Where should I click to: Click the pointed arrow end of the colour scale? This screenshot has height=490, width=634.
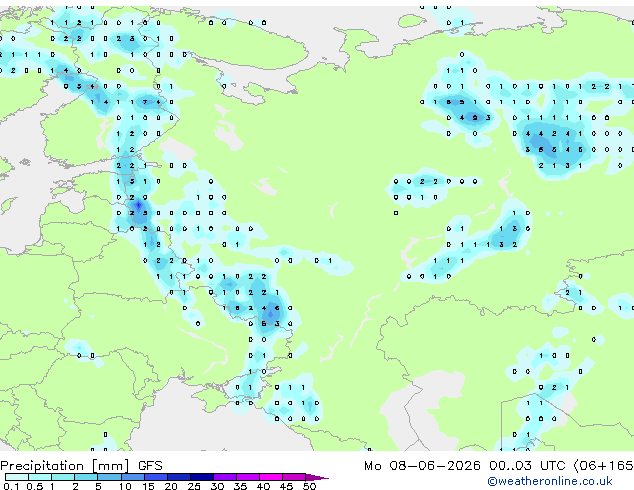[x=317, y=477]
